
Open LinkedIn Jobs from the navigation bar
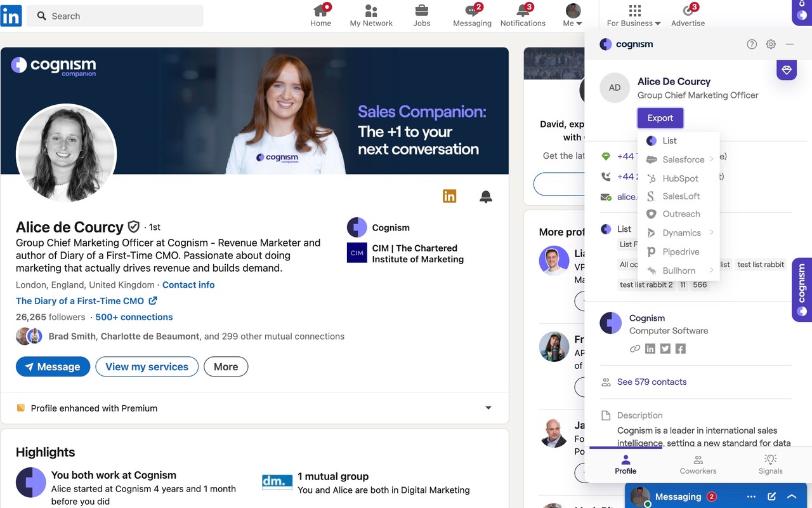tap(421, 15)
